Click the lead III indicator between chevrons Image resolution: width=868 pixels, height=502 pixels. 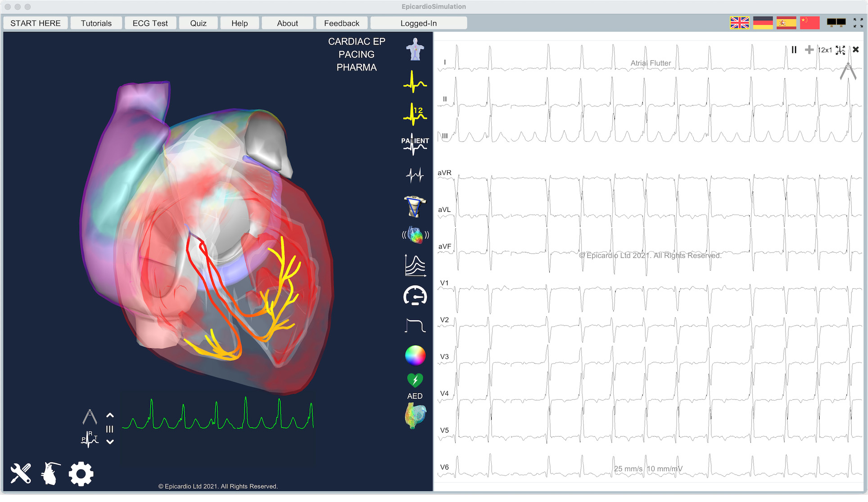110,429
